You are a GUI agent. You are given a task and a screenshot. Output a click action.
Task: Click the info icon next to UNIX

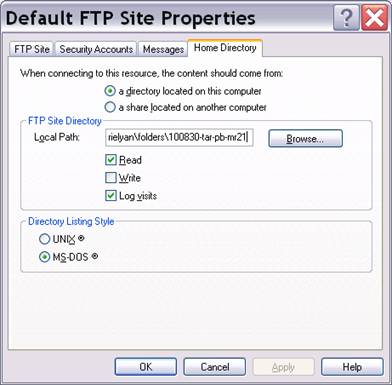[81, 238]
